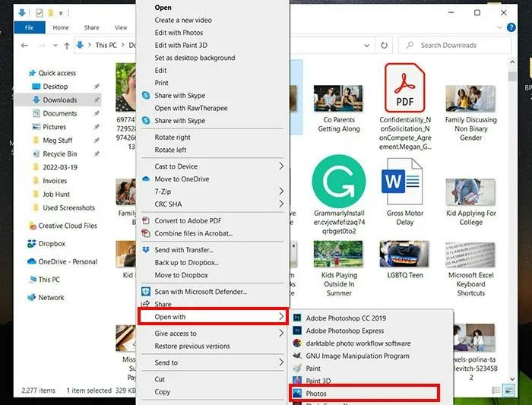Viewport: 532px width, 405px height.
Task: Open recent locations dropdown arrow
Action: (x=55, y=46)
